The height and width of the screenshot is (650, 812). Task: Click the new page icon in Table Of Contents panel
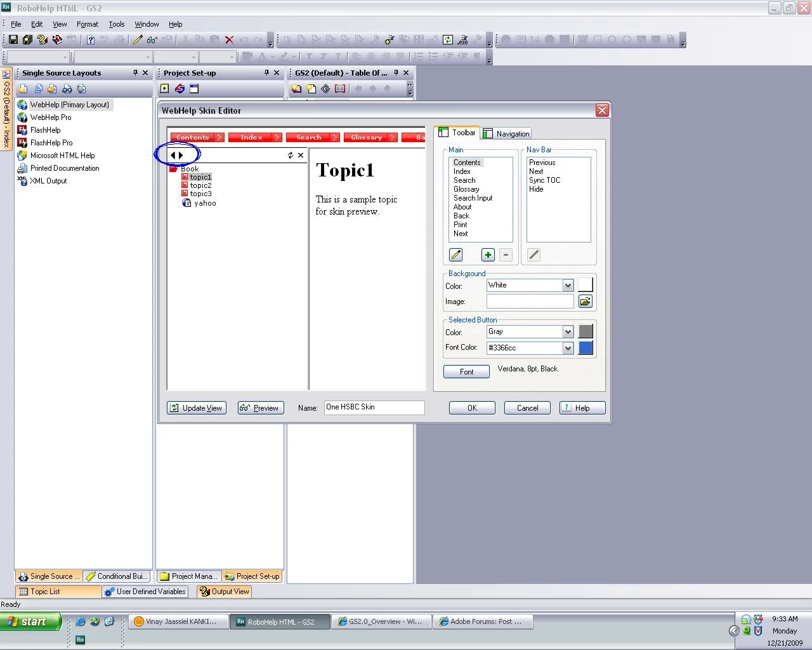coord(311,89)
